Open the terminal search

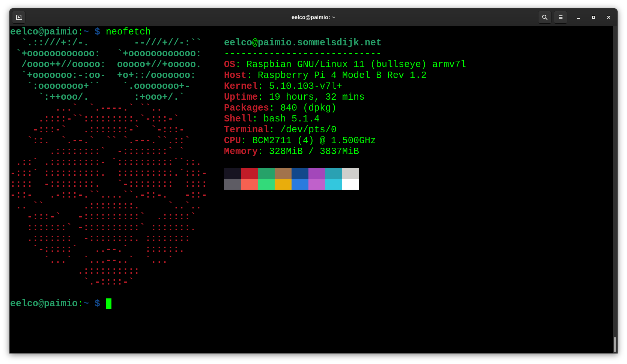point(545,17)
